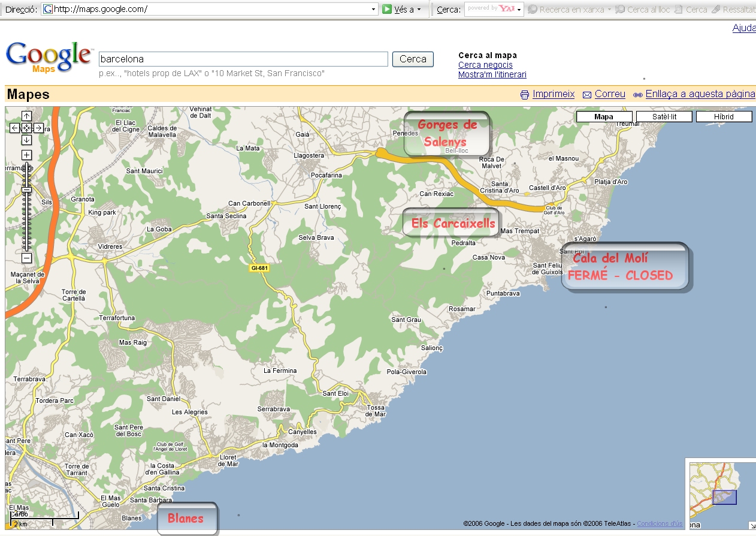This screenshot has height=536, width=756.
Task: Open the address bar dropdown arrow
Action: (374, 10)
